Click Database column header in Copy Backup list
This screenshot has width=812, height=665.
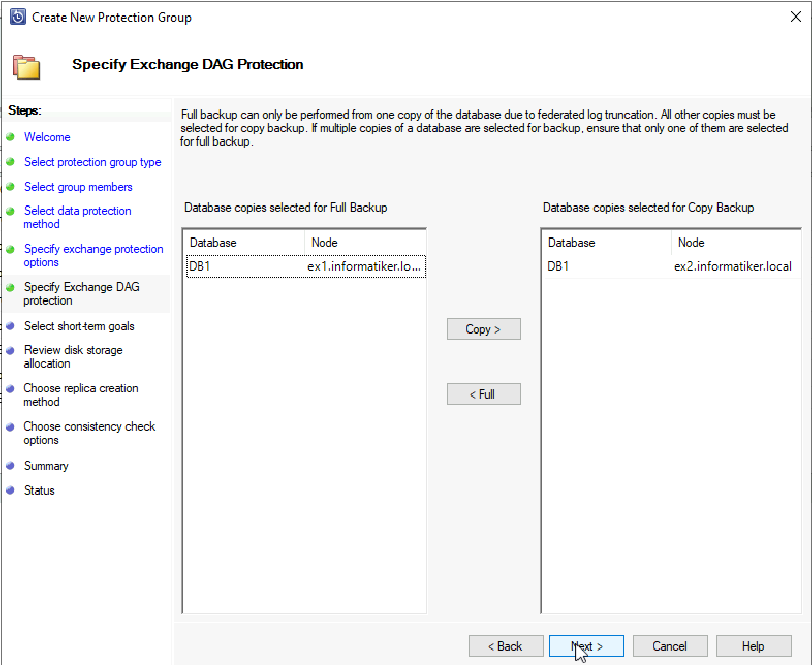point(606,243)
